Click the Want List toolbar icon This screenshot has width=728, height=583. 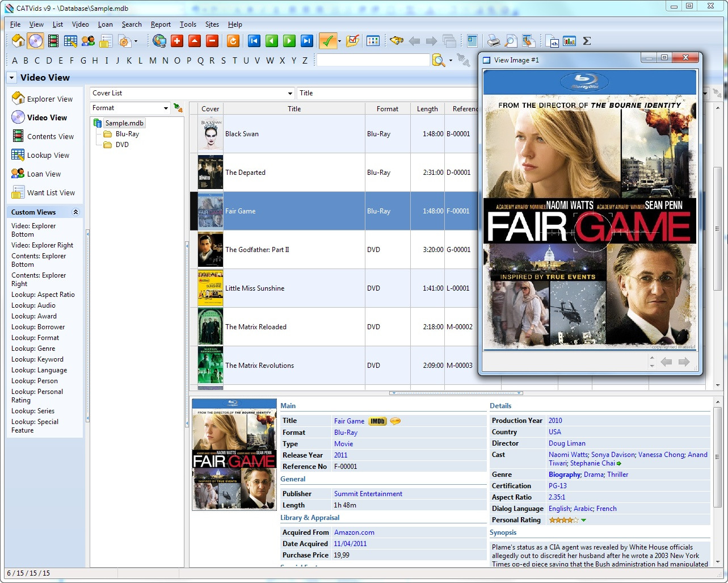(106, 41)
